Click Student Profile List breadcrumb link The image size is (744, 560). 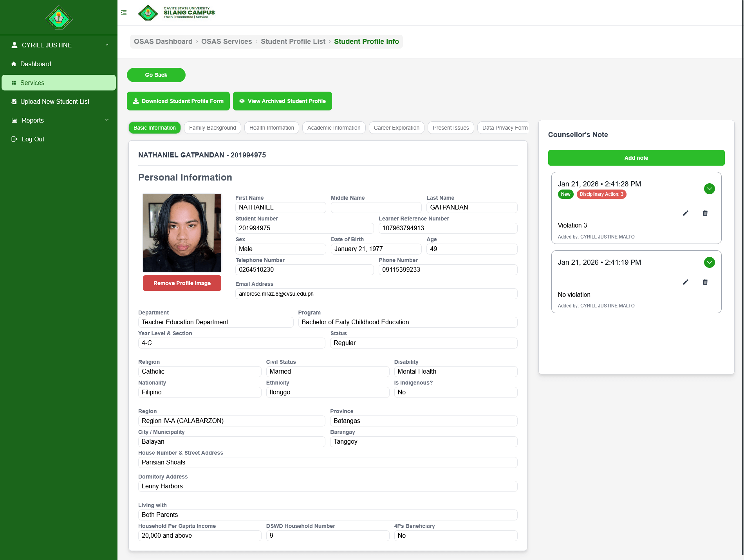pyautogui.click(x=293, y=42)
